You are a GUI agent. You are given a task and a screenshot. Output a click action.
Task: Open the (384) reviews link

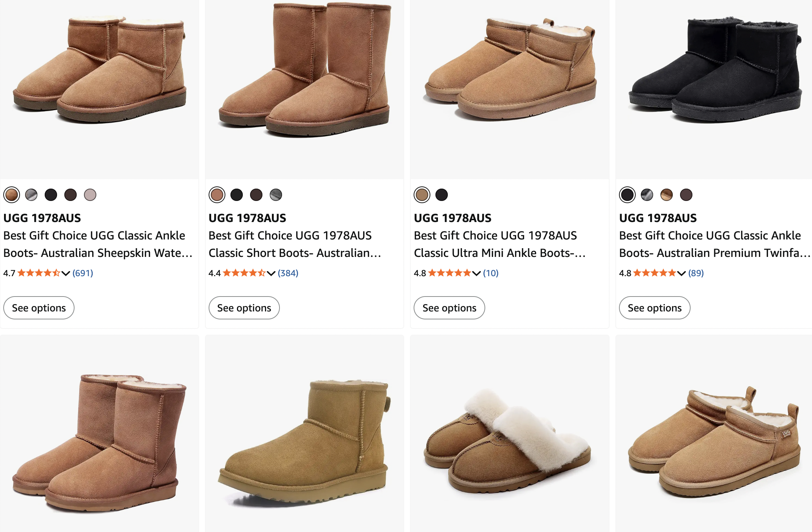pyautogui.click(x=288, y=273)
